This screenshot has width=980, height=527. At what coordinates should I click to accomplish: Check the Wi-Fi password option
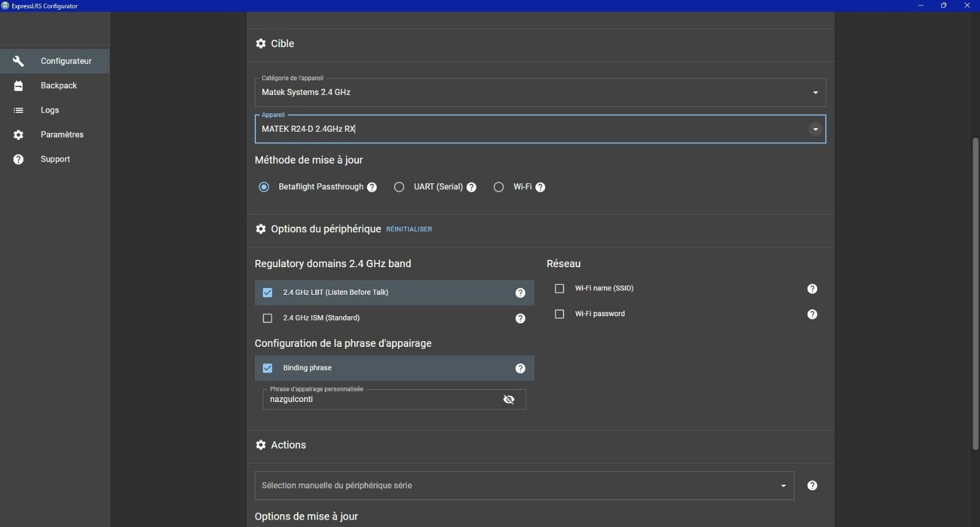click(x=559, y=314)
